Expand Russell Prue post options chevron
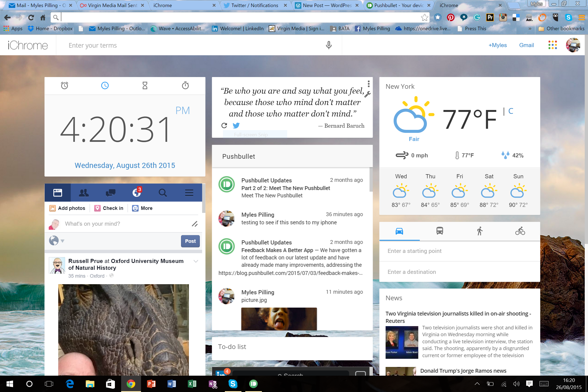The image size is (588, 392). [x=196, y=261]
